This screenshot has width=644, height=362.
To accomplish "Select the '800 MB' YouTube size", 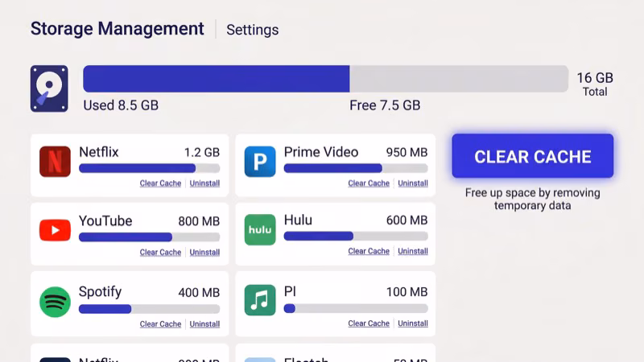I will pos(199,222).
